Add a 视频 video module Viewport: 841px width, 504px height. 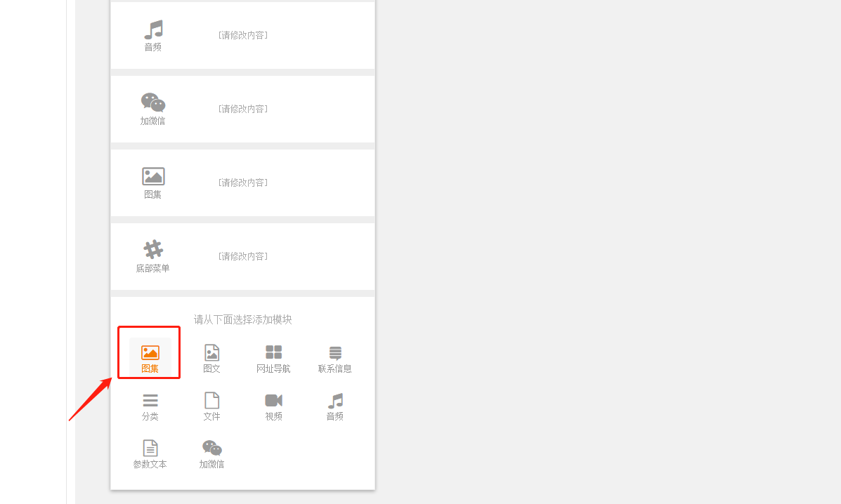[x=273, y=406]
